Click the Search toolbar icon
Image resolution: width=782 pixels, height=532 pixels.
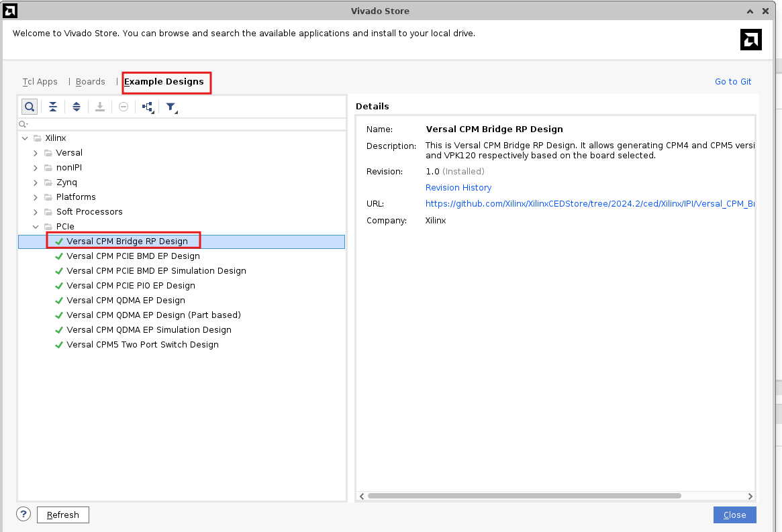(x=30, y=107)
